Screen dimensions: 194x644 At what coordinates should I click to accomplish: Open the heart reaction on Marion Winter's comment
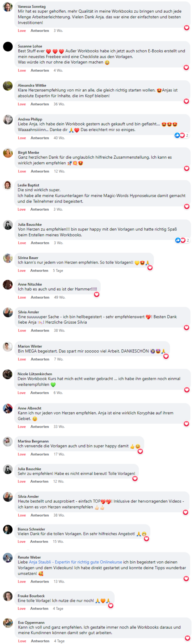click(x=166, y=356)
